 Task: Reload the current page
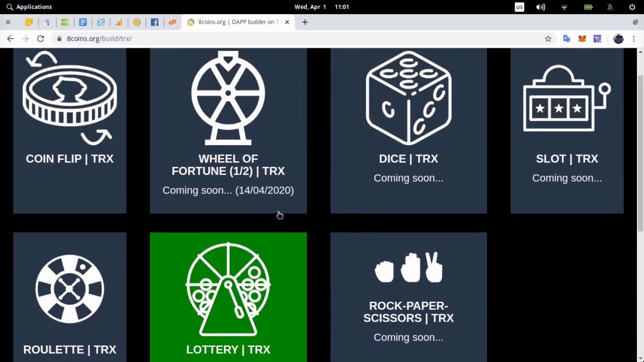[40, 39]
